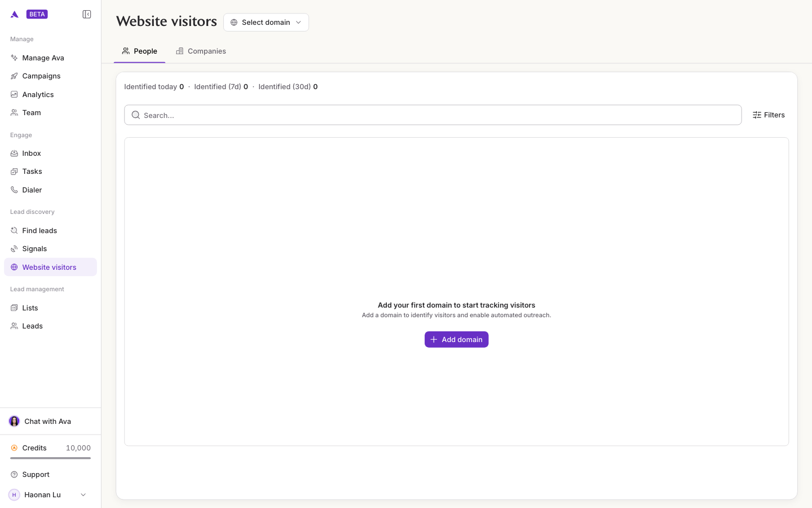Click the Credits usage progress bar
Screen dimensions: 812x508
[x=51, y=458]
